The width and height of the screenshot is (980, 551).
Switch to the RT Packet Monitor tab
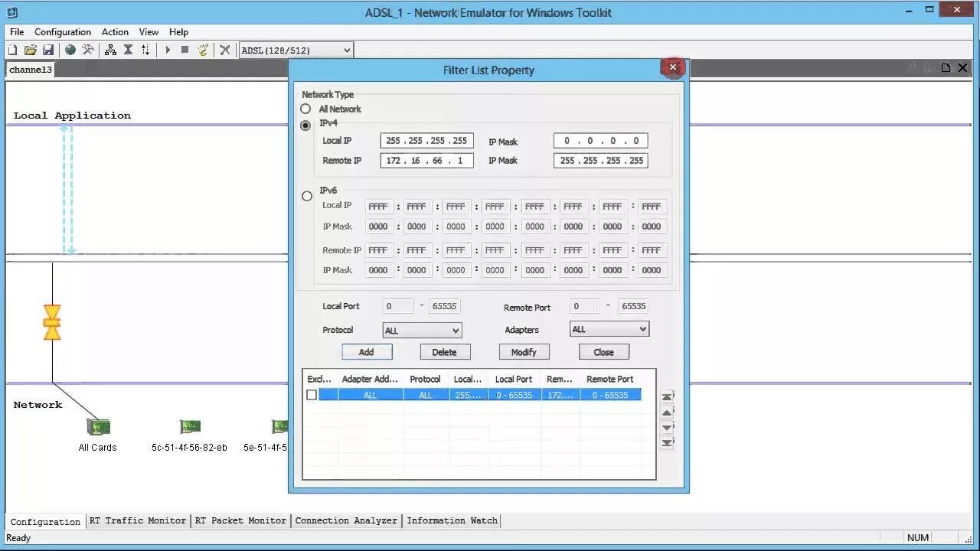click(240, 520)
